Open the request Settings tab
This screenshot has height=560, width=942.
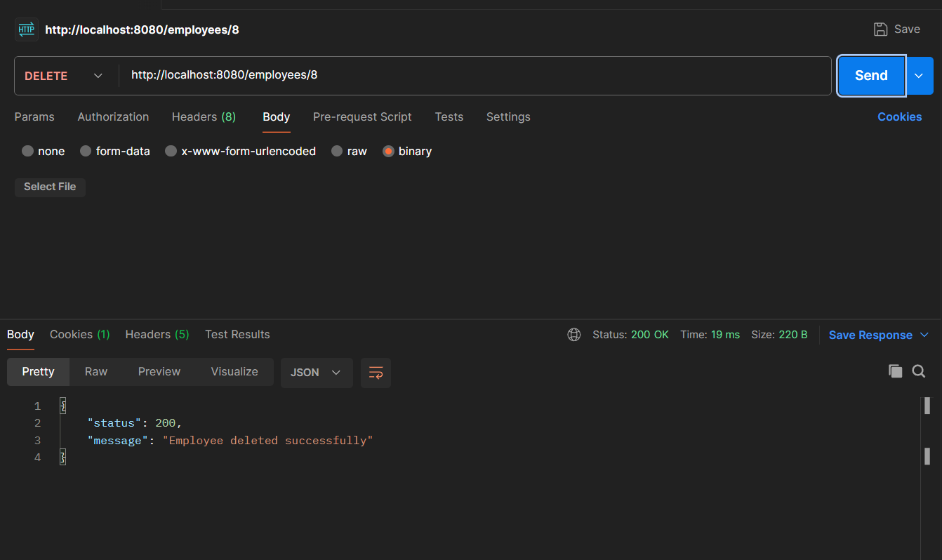click(x=508, y=116)
